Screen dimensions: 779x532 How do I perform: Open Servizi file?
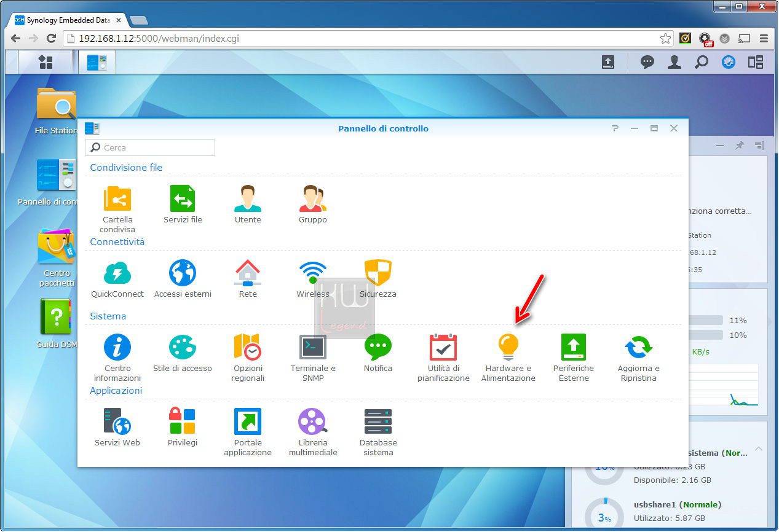click(183, 205)
